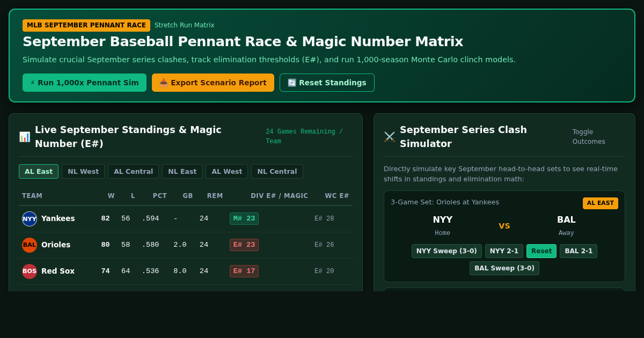Click the Orioles team name
Screen dimensions: 644x338
click(56, 245)
